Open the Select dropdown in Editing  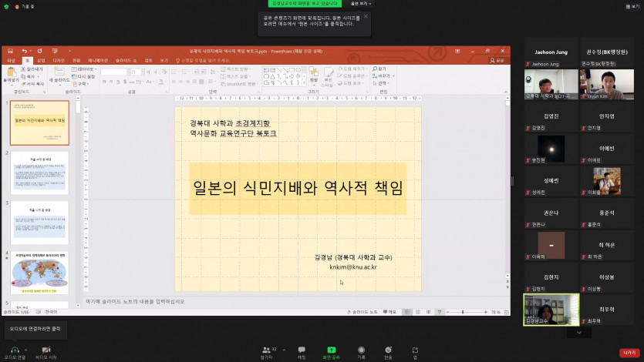381,83
